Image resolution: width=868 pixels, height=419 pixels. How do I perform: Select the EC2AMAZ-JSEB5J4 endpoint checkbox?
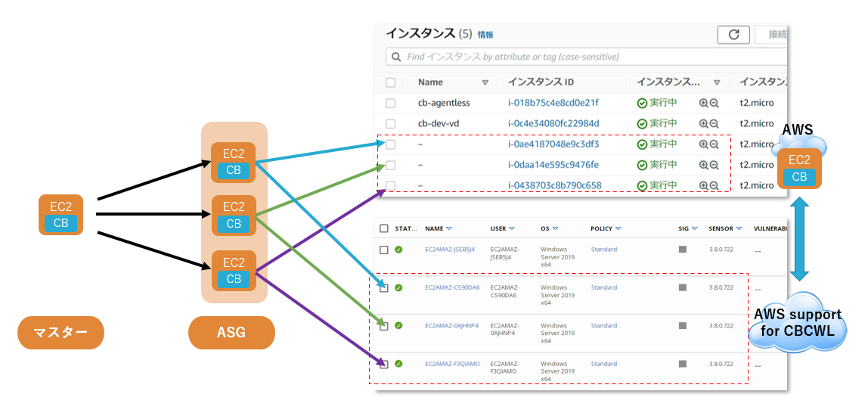pyautogui.click(x=384, y=250)
